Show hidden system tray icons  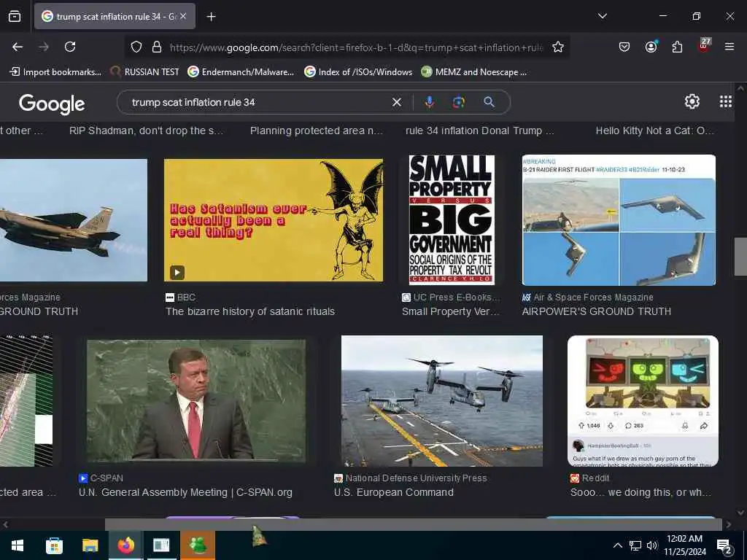(x=617, y=545)
